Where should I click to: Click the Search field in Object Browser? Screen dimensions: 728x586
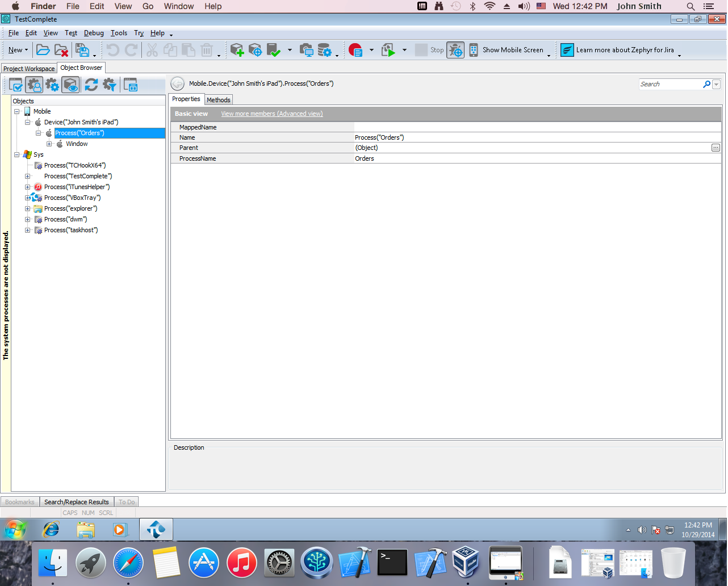[x=670, y=84]
